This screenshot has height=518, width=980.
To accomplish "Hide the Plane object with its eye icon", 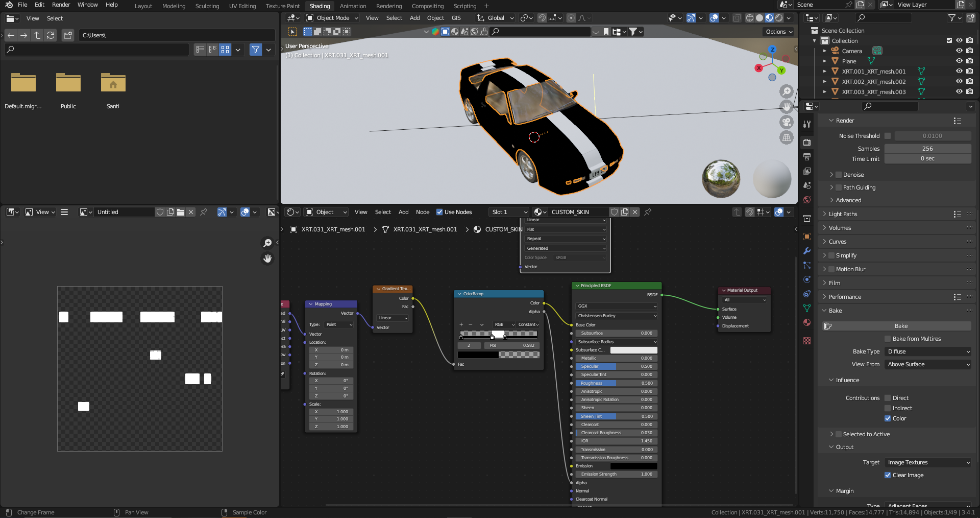I will click(959, 61).
